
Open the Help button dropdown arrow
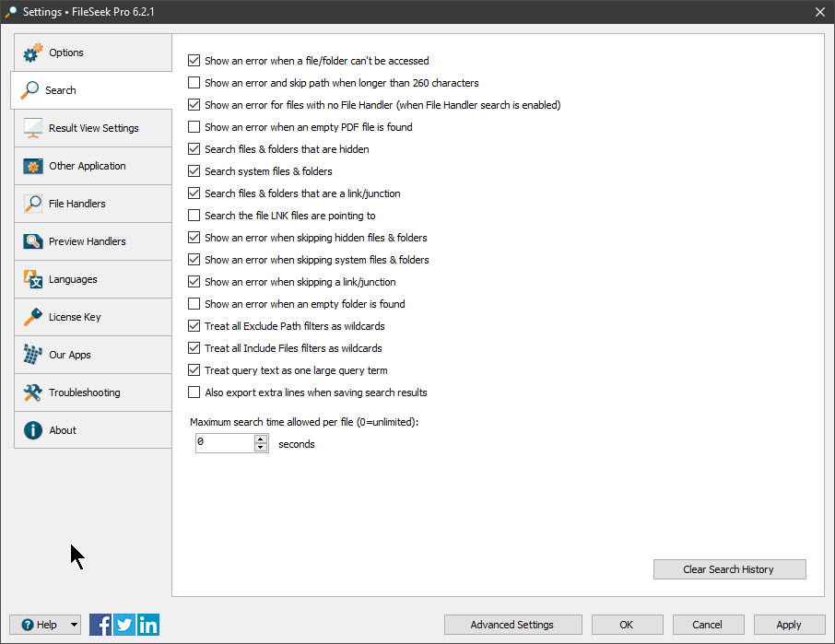(74, 625)
